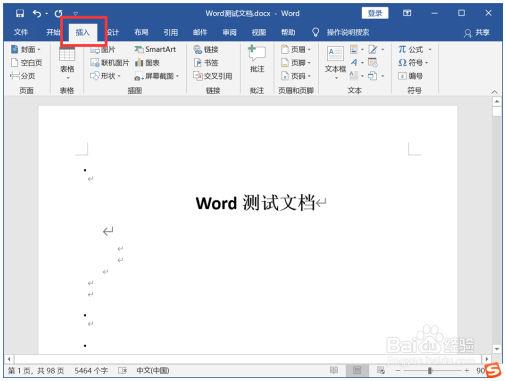Switch to the 邮件 tab
The height and width of the screenshot is (381, 506).
pos(200,32)
